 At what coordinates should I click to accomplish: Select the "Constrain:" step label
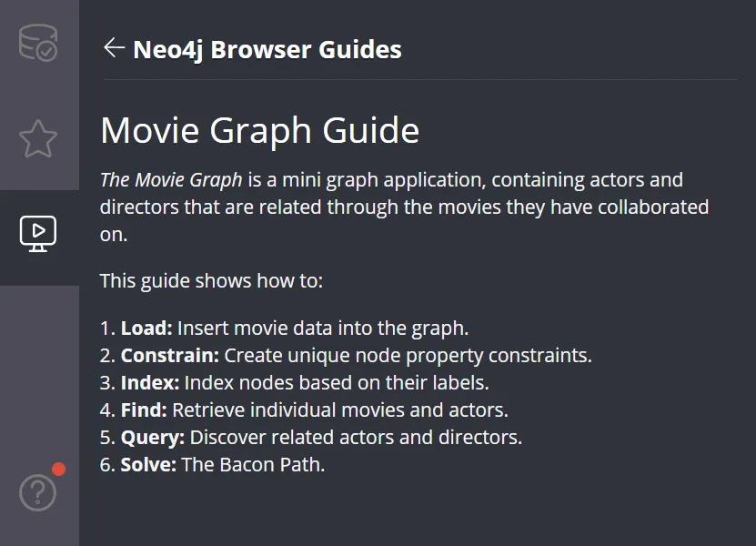click(170, 355)
